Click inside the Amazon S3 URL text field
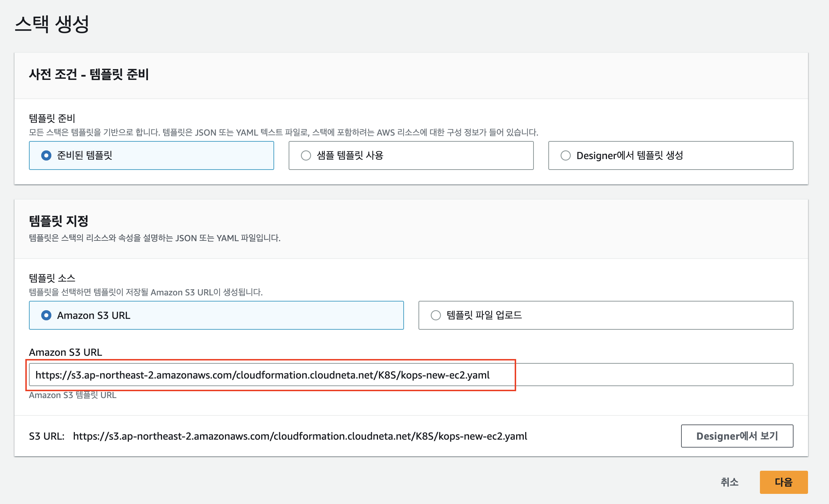The height and width of the screenshot is (504, 829). (411, 375)
